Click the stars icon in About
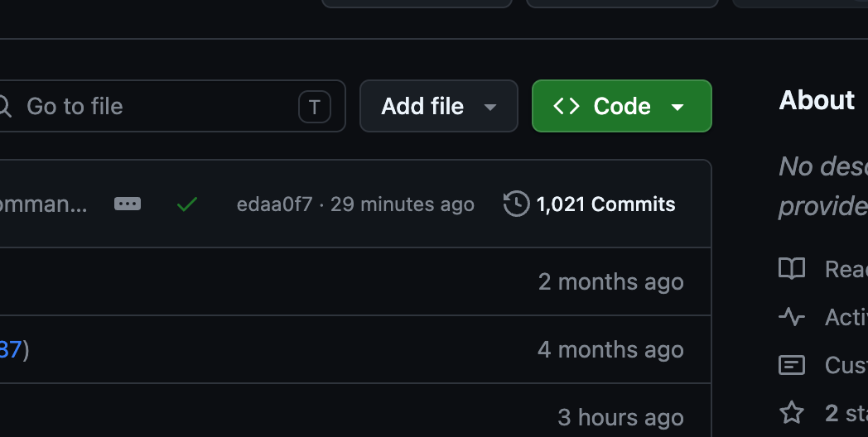868x437 pixels. tap(792, 412)
